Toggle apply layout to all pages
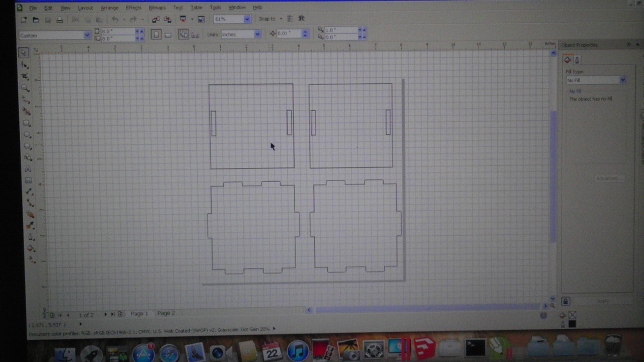Screen dimensions: 644x362 [x=183, y=34]
